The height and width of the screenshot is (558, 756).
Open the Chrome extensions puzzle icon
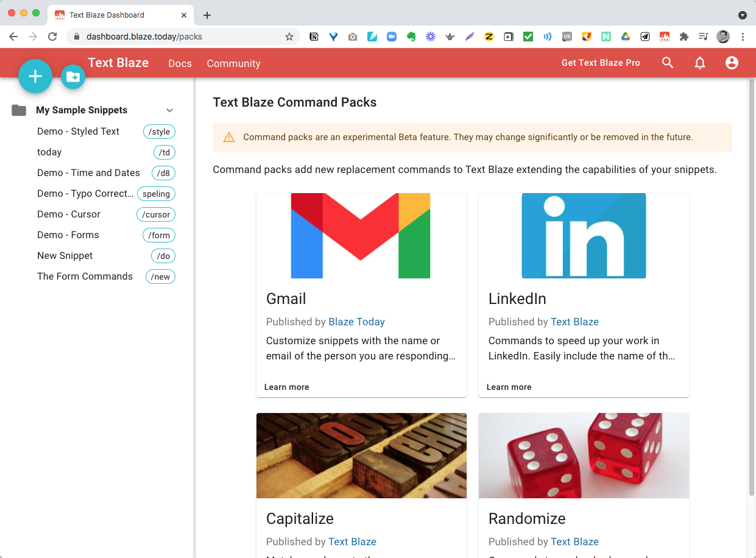click(684, 37)
